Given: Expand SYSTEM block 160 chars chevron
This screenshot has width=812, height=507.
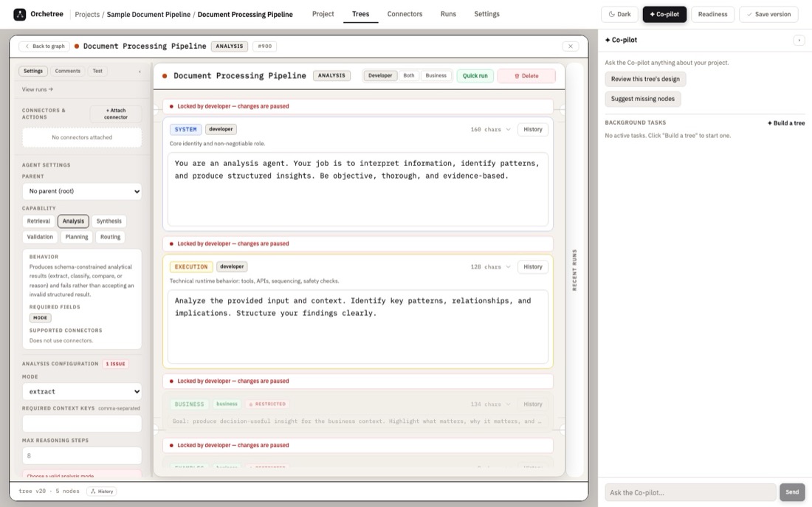Looking at the screenshot, I should click(508, 129).
